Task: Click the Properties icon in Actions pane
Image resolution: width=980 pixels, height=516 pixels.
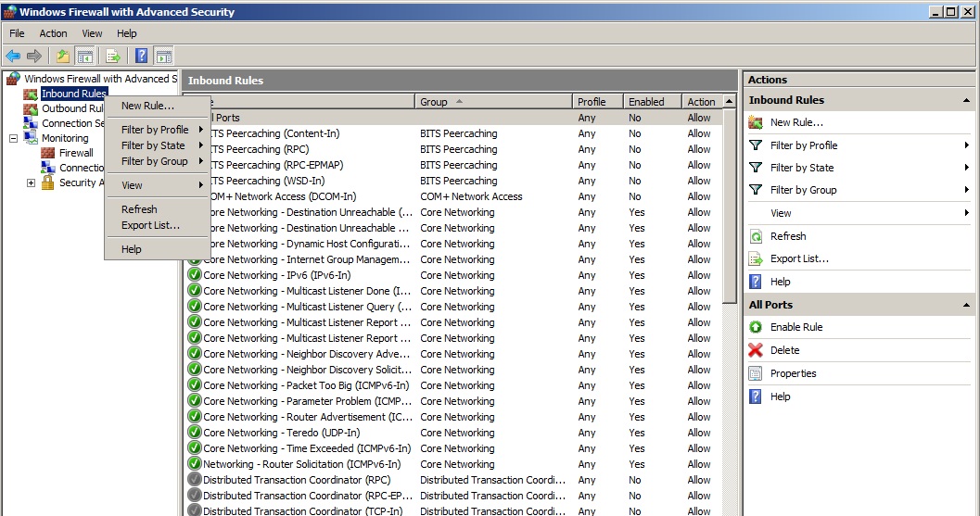Action: (x=756, y=373)
